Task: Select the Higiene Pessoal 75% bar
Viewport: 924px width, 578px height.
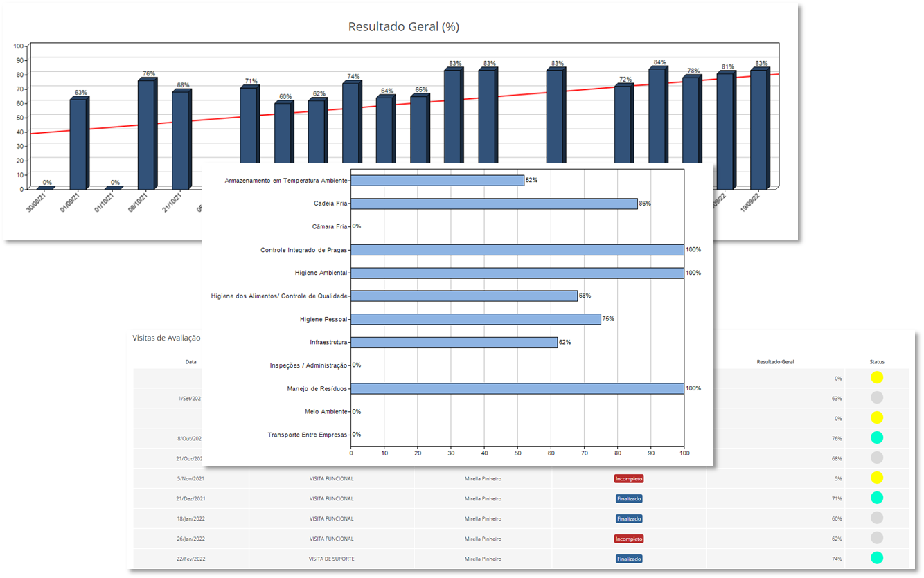Action: pyautogui.click(x=476, y=319)
